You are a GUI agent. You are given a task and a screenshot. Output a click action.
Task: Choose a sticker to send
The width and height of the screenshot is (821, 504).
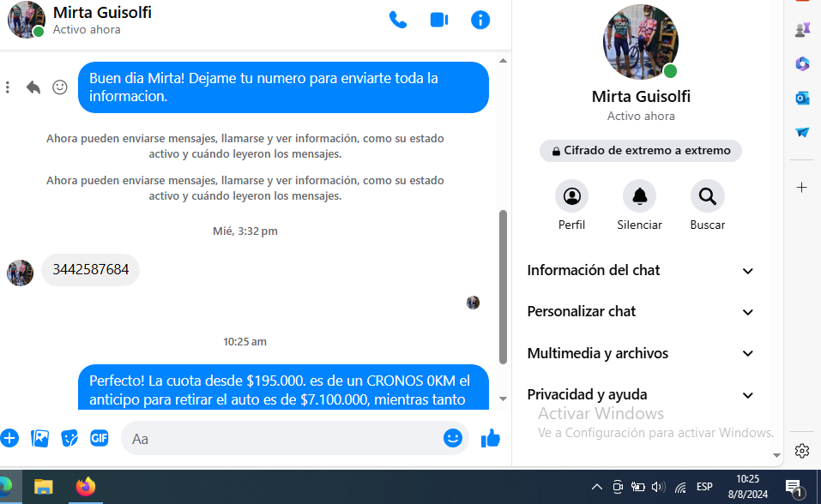[x=69, y=438]
